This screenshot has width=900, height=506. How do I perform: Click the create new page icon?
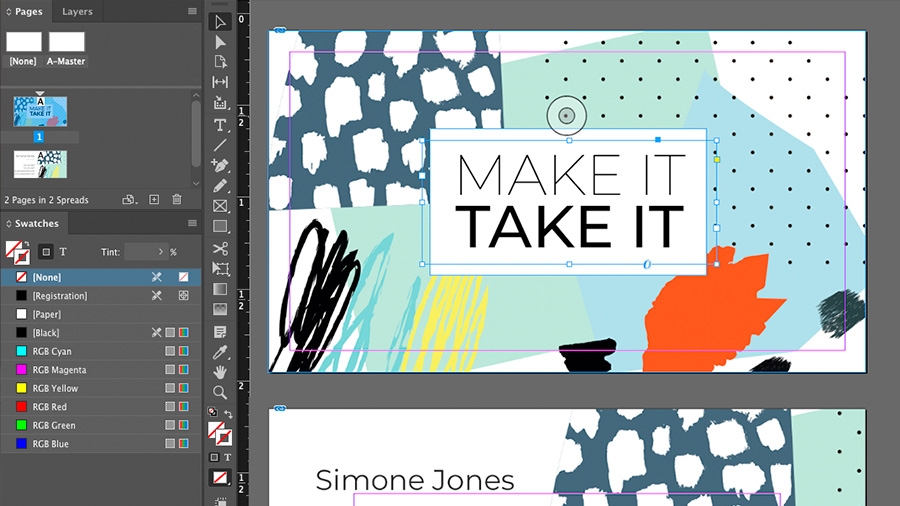(x=154, y=200)
